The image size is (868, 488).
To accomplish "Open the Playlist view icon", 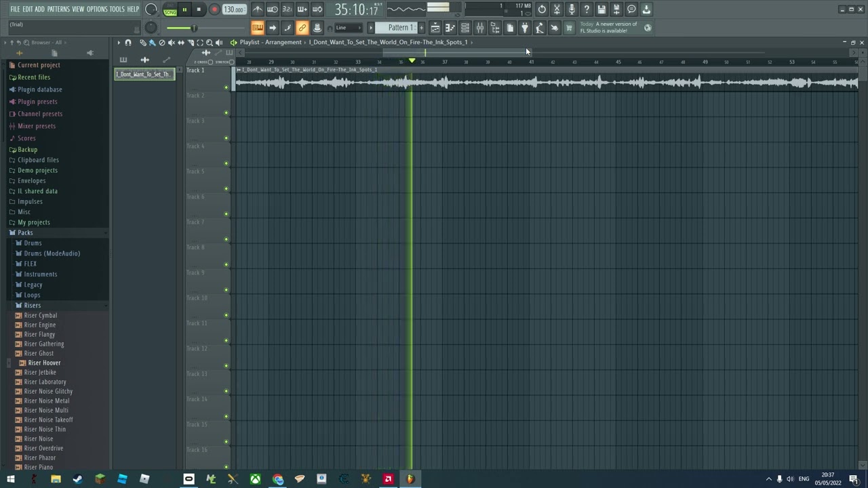I will tap(435, 28).
